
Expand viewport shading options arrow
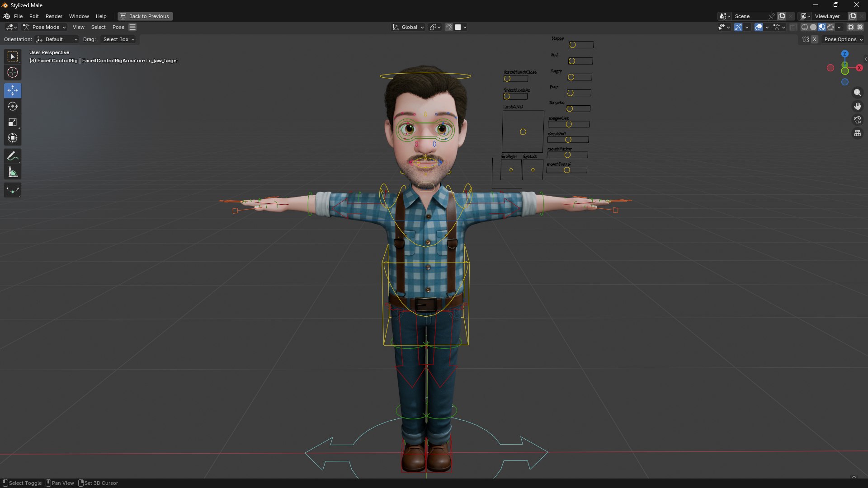point(839,27)
